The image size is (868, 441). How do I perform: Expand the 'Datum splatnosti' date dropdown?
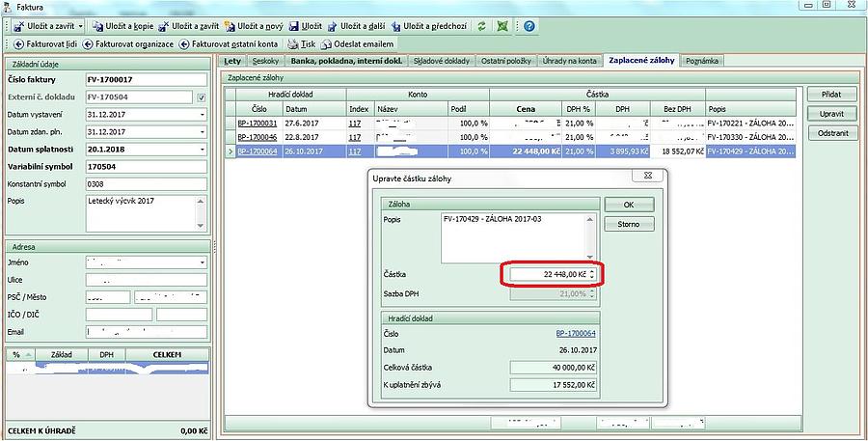coord(203,150)
